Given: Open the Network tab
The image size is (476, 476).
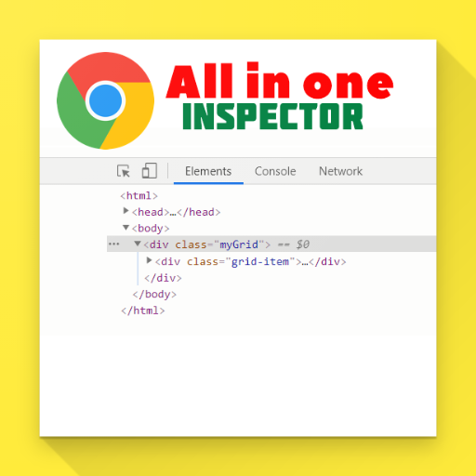Looking at the screenshot, I should pyautogui.click(x=340, y=171).
